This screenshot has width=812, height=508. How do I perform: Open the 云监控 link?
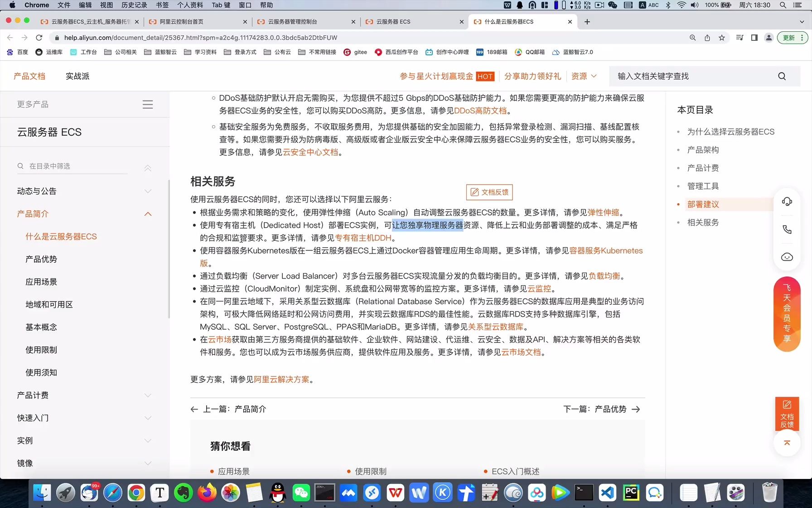point(539,288)
